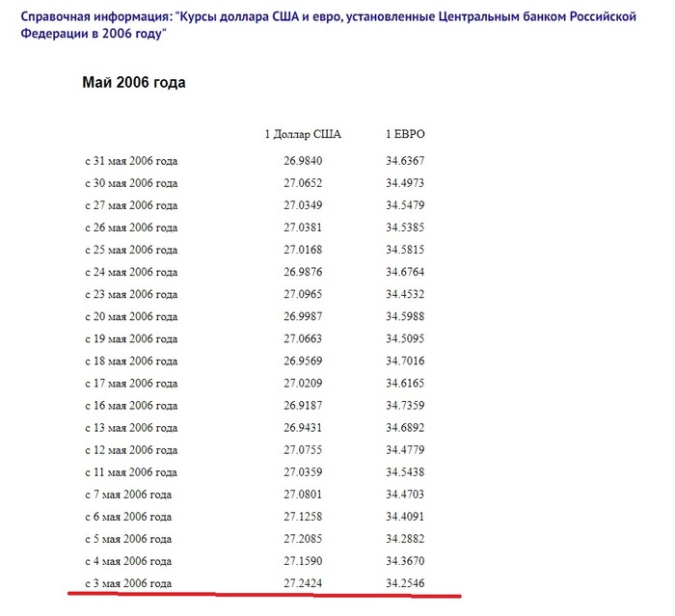Select the date с 3 мая 2006 года
The width and height of the screenshot is (675, 616).
(x=128, y=584)
